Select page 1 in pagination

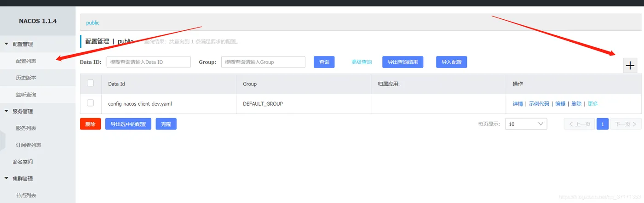[603, 124]
